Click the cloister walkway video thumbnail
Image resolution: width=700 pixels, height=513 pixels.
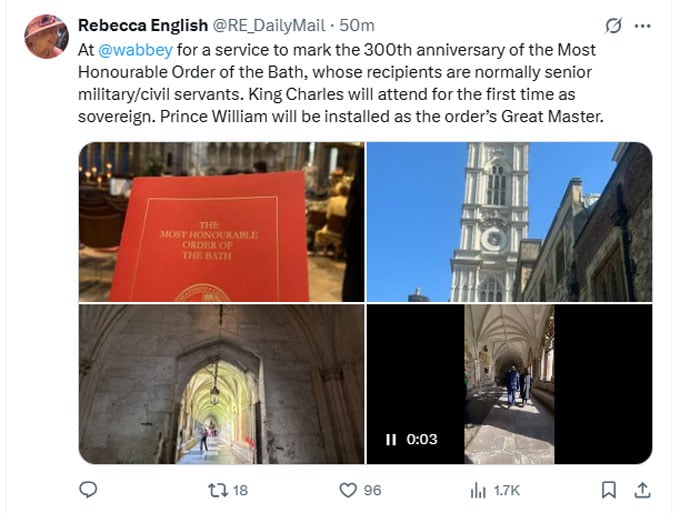point(509,384)
